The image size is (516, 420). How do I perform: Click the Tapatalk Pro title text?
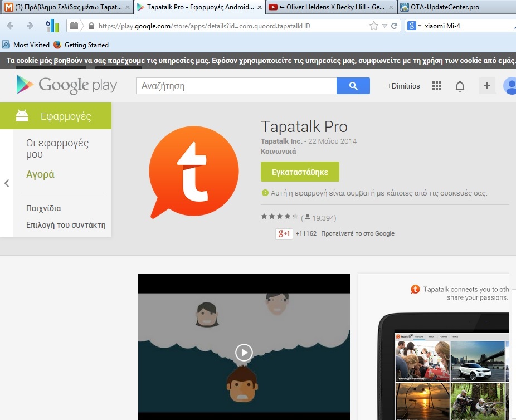pyautogui.click(x=304, y=126)
